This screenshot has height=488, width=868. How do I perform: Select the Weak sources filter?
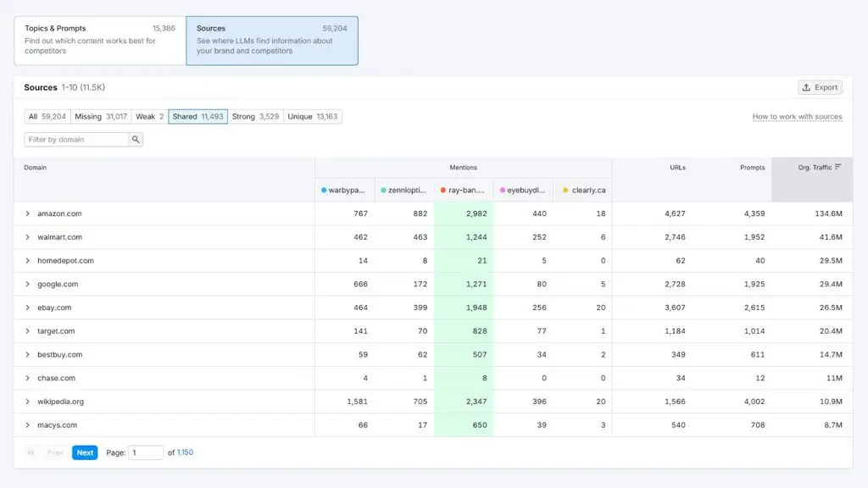[149, 117]
